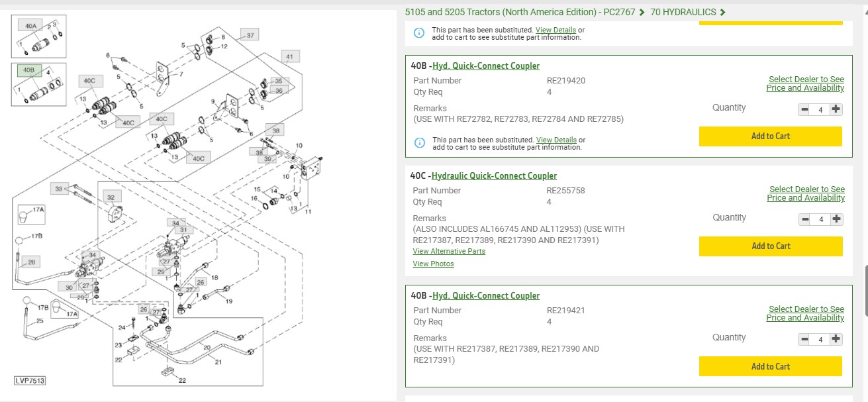
Task: View Details link under RE219420 remarks
Action: point(556,140)
